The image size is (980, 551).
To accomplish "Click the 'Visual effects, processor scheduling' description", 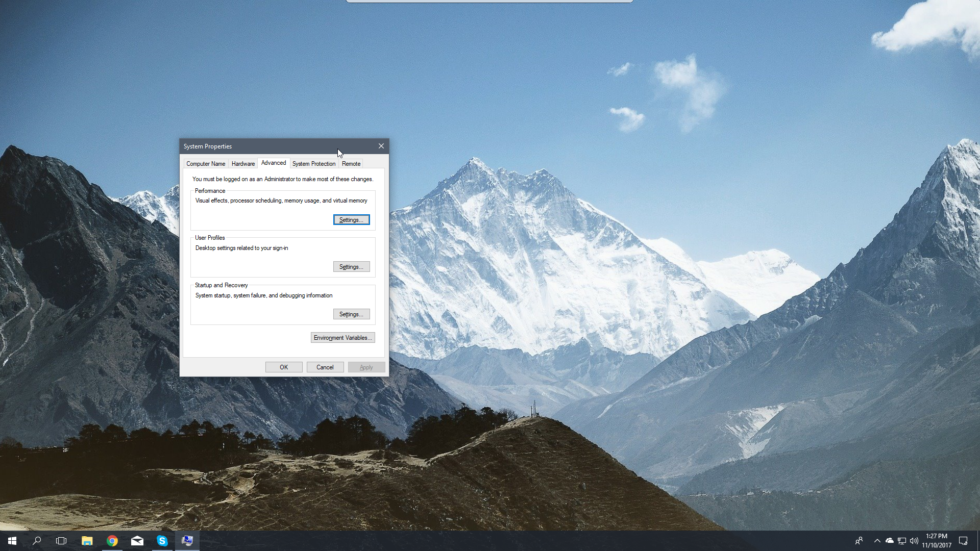I will 281,201.
